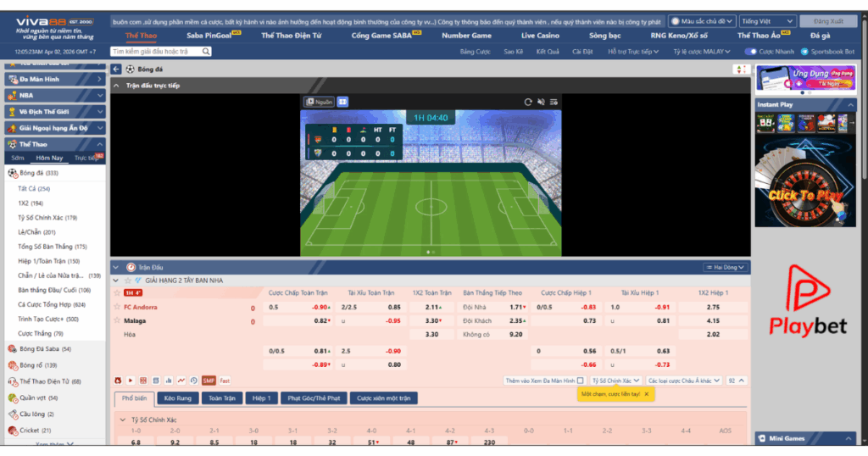
Task: Select the Cược xiên một trận tab
Action: [x=384, y=398]
